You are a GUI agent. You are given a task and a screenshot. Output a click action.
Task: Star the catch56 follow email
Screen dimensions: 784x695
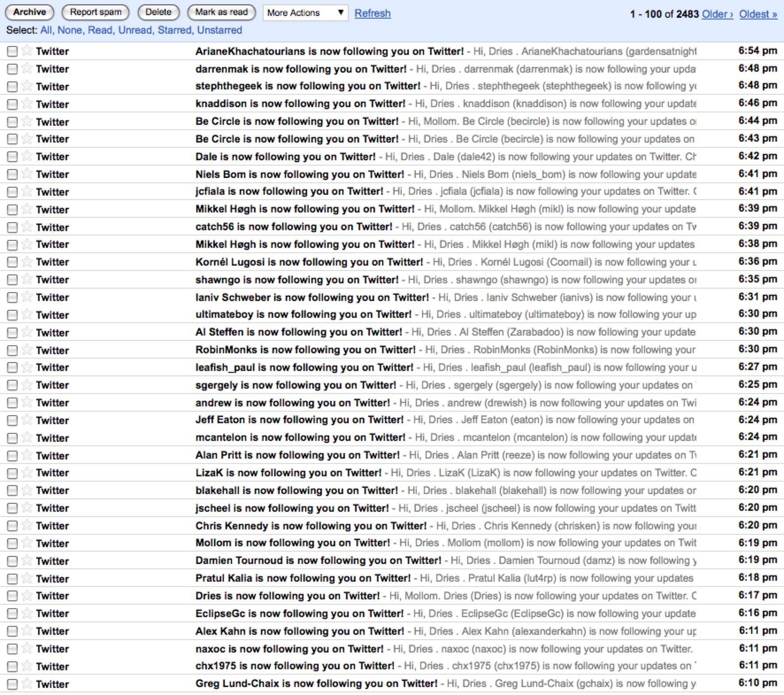[27, 227]
